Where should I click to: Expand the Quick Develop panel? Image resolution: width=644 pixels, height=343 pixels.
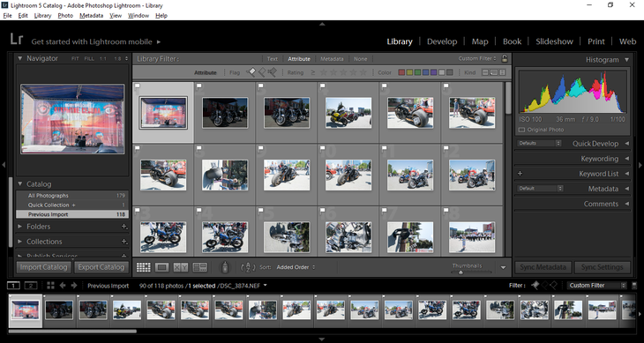(626, 144)
